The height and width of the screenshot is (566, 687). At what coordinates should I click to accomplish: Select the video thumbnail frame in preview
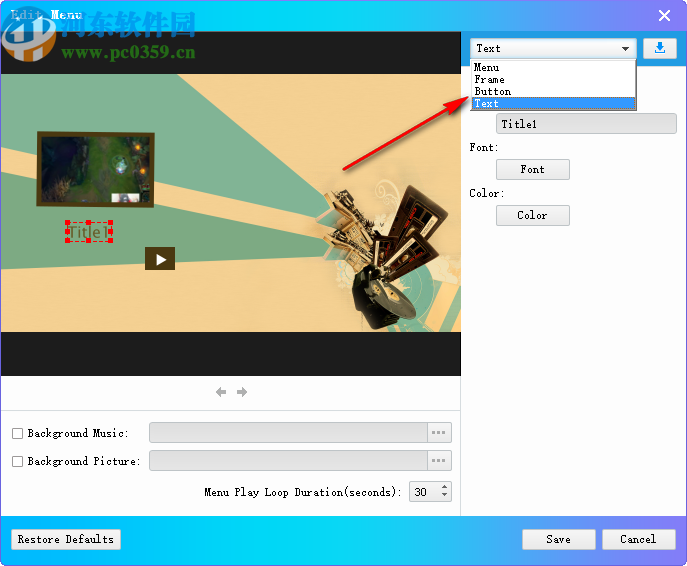pyautogui.click(x=96, y=169)
